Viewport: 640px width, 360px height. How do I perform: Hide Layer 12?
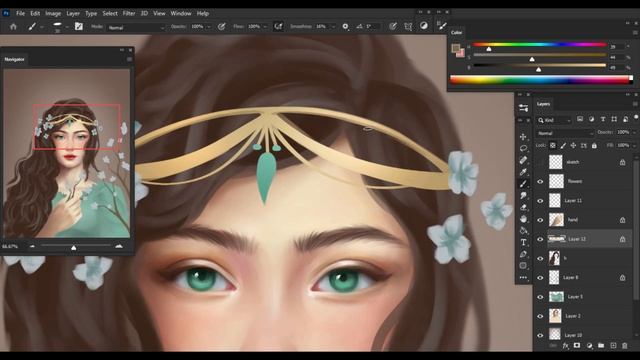(540, 239)
